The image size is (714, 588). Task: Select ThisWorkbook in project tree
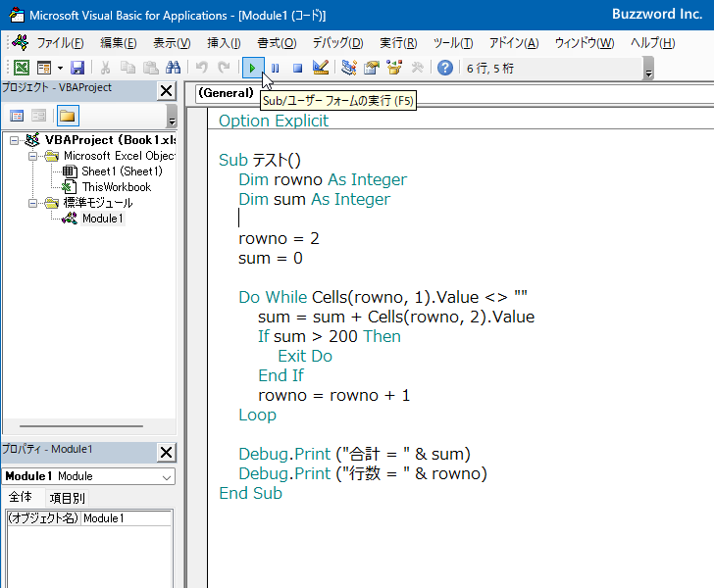[x=117, y=187]
